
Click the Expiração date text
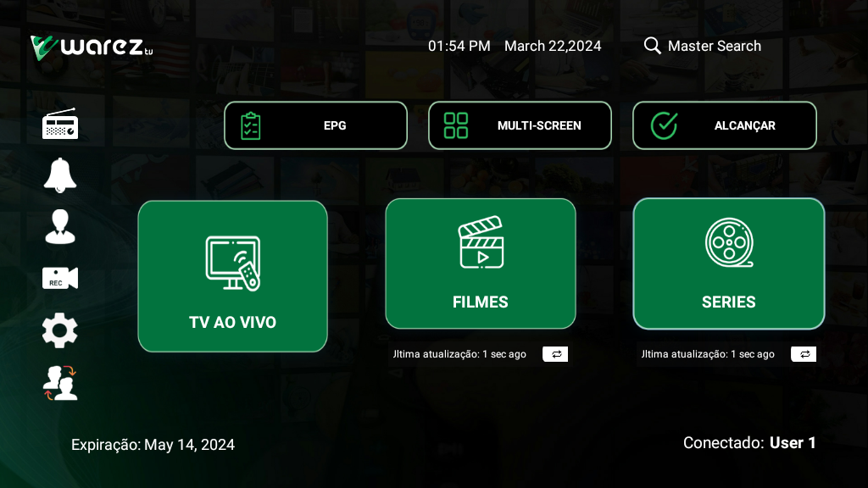click(x=153, y=445)
